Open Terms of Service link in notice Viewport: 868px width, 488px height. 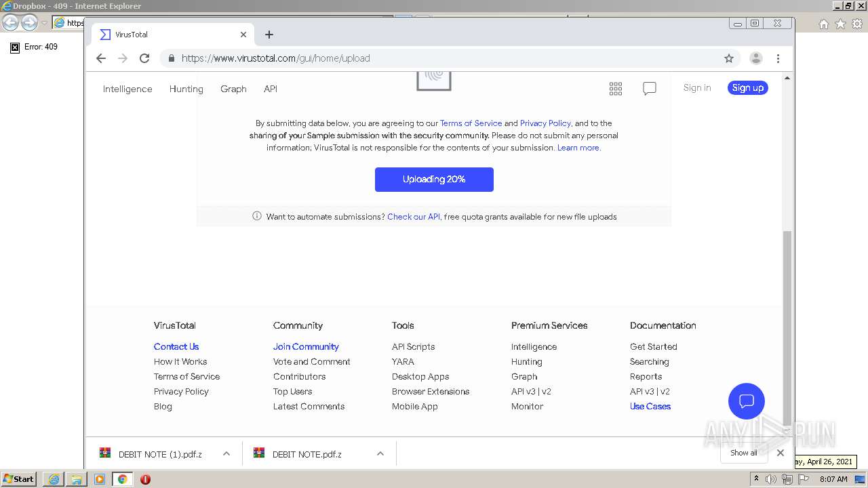pos(471,123)
